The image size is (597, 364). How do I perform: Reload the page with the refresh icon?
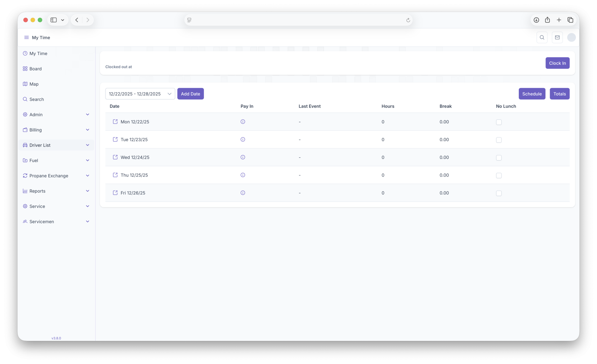[408, 20]
